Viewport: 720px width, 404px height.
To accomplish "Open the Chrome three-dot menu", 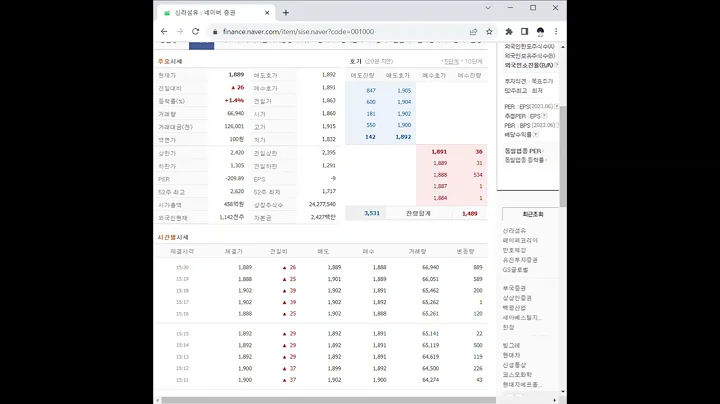I will point(556,32).
